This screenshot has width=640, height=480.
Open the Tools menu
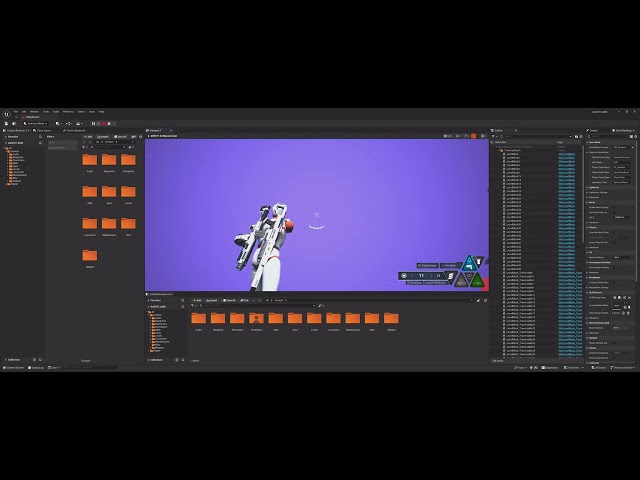click(46, 111)
